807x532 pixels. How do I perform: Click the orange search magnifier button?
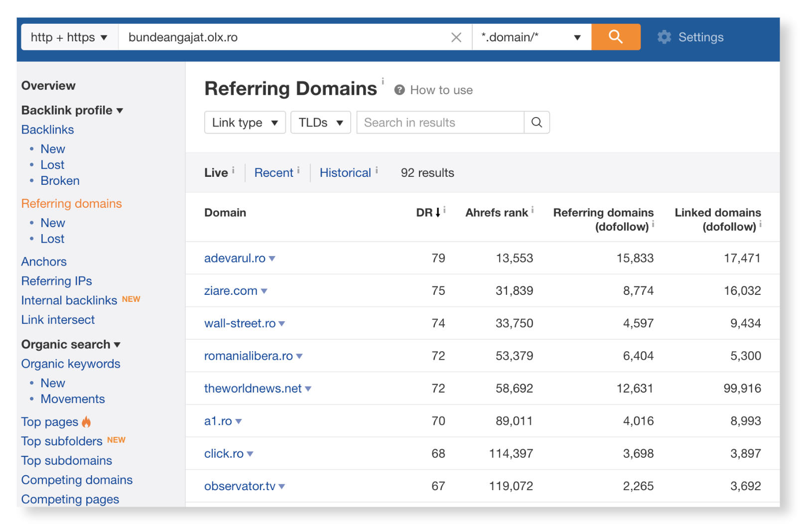click(616, 37)
